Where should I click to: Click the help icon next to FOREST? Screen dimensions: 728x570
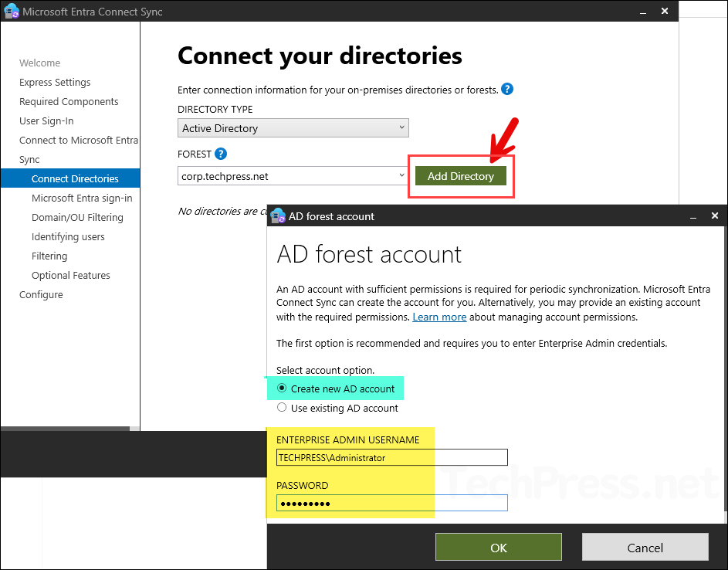tap(221, 154)
